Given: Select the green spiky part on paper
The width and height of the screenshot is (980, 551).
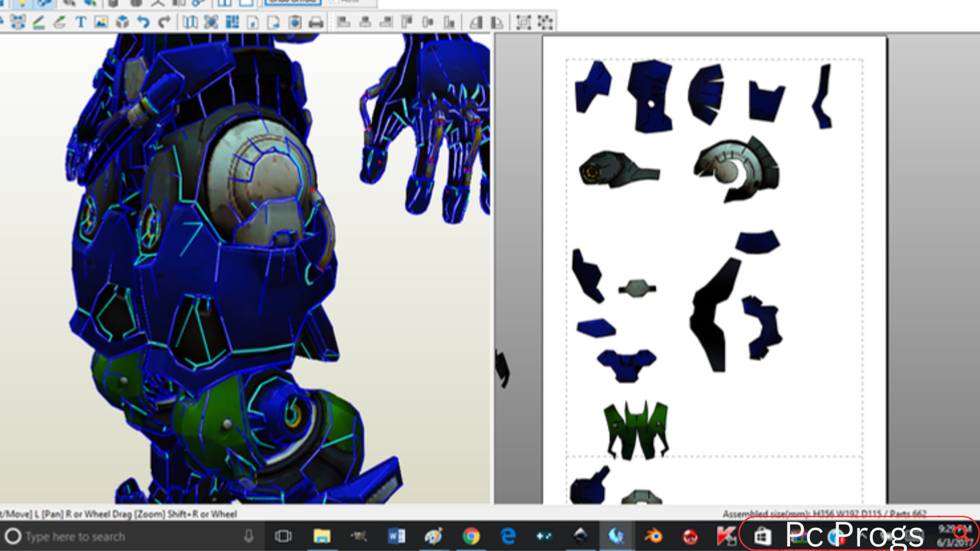Looking at the screenshot, I should [x=636, y=429].
